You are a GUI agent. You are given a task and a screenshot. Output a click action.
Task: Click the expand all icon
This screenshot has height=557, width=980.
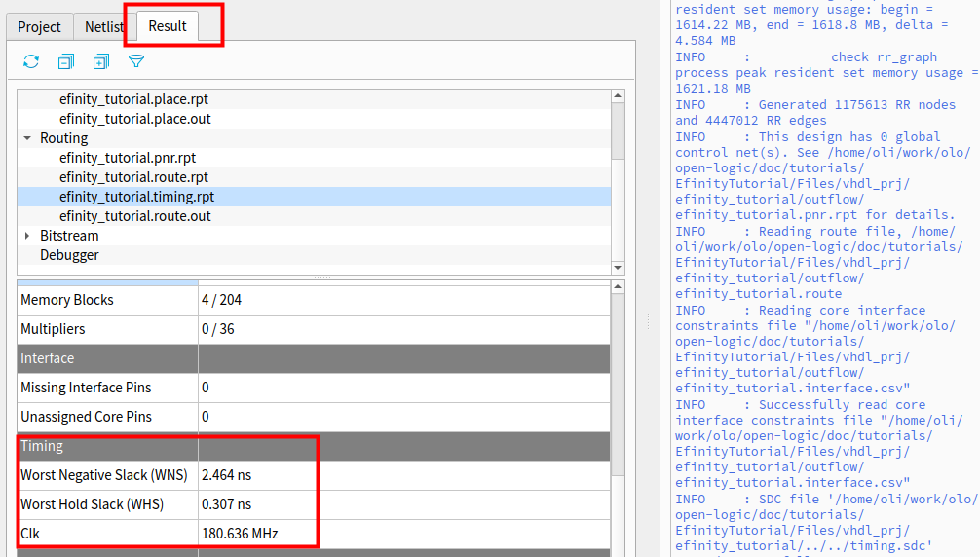point(100,61)
